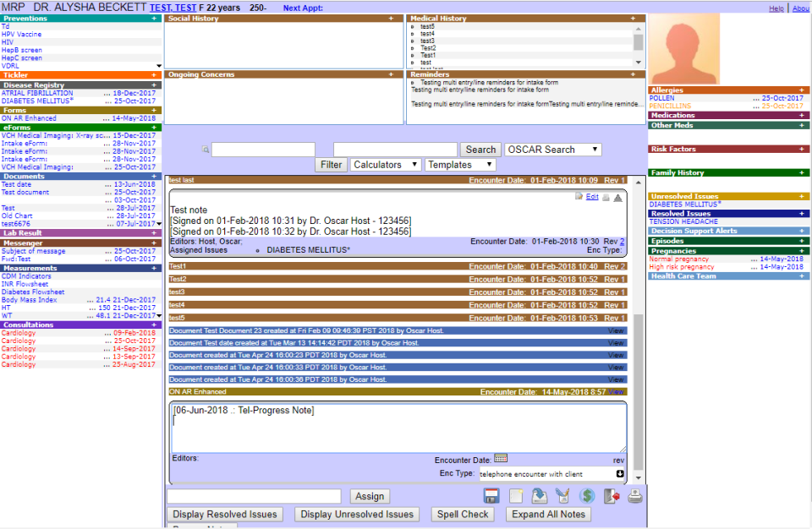
Task: Open the Calculators menu
Action: coord(386,164)
